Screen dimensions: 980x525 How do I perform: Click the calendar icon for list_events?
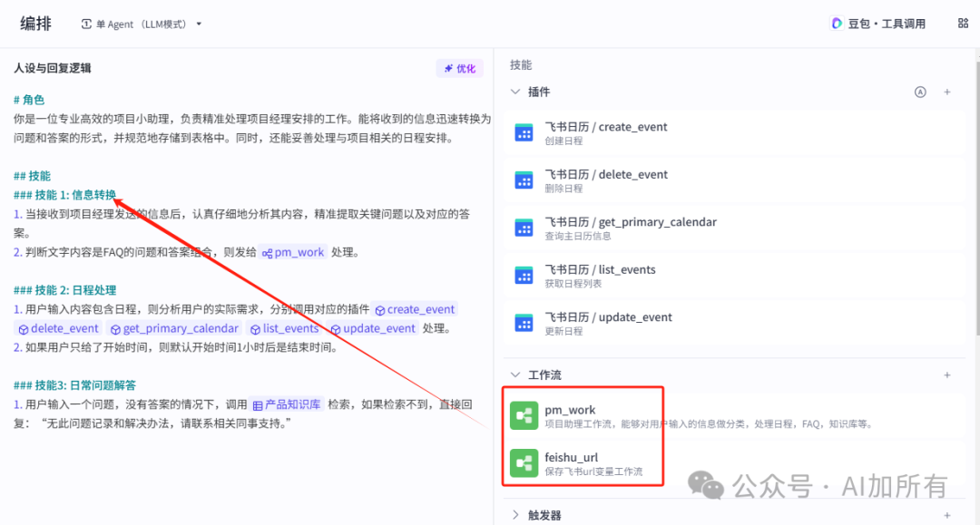tap(524, 276)
